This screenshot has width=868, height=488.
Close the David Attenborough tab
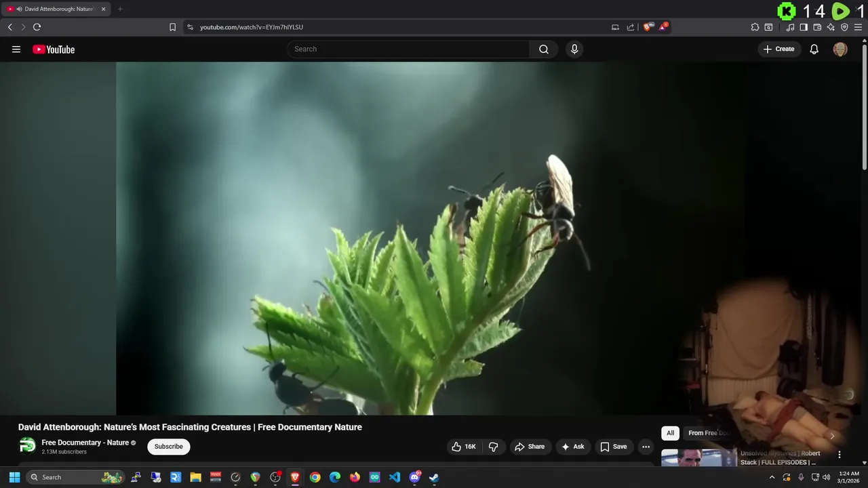pyautogui.click(x=104, y=9)
